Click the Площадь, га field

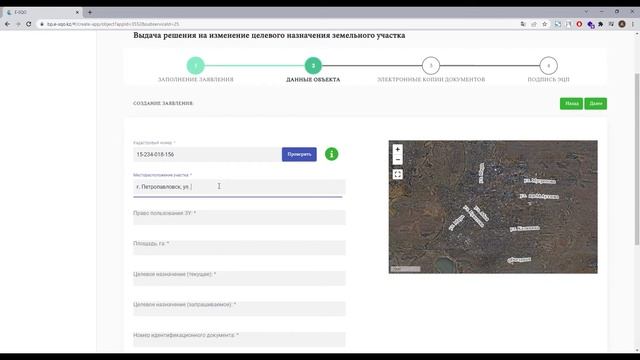(x=239, y=247)
